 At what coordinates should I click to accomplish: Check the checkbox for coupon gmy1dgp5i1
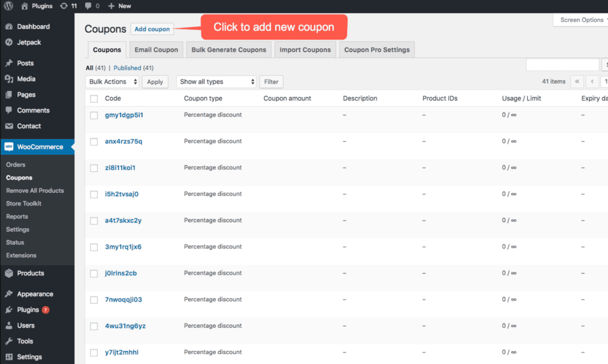point(94,115)
